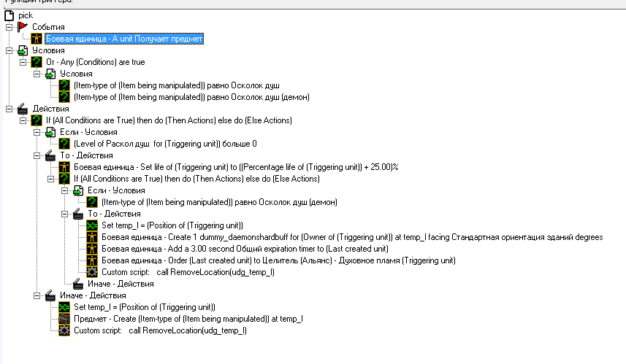626x364 pixels.
Task: Click the condition icon for first 'равно Осколок душ'
Action: pyautogui.click(x=64, y=85)
